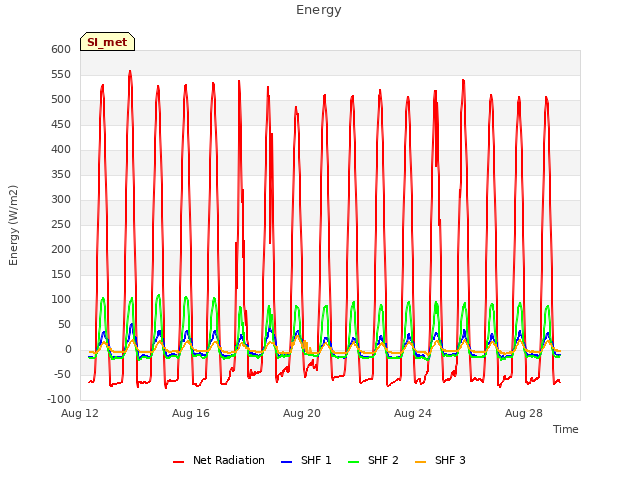Click the 550 y-axis tick label
The width and height of the screenshot is (640, 480).
(x=61, y=75)
